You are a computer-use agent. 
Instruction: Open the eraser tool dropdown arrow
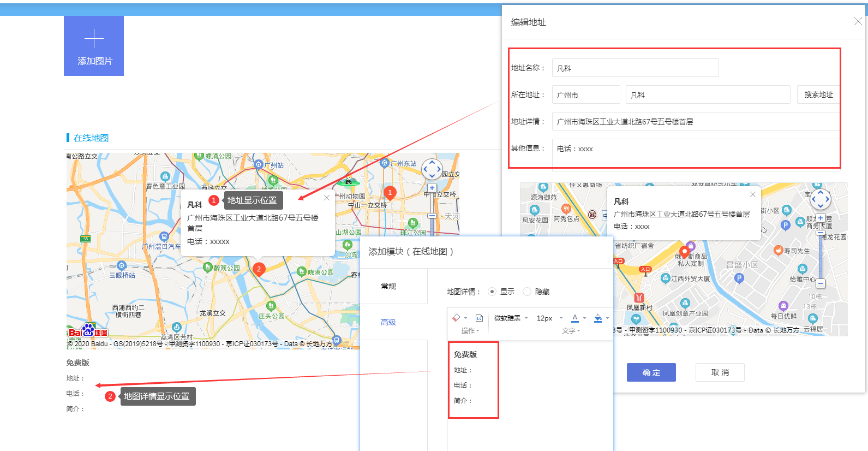[465, 318]
